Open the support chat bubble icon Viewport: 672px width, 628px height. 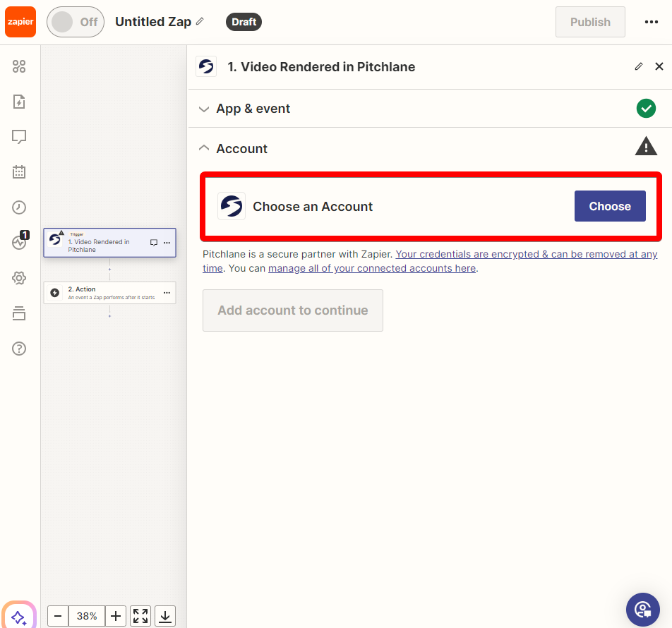[642, 610]
